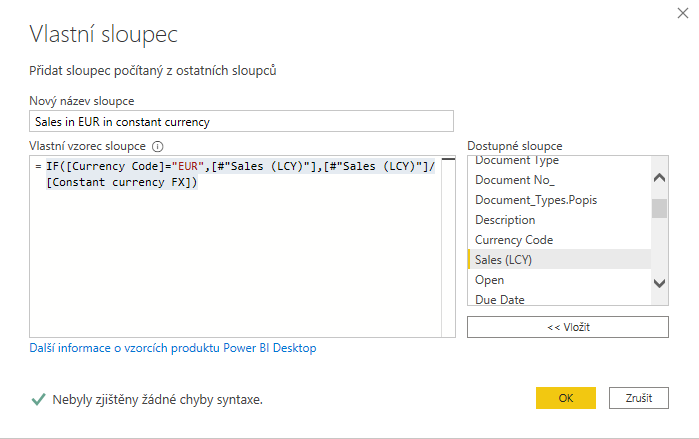
Task: Click the columns list scrollbar thumb
Action: [659, 209]
